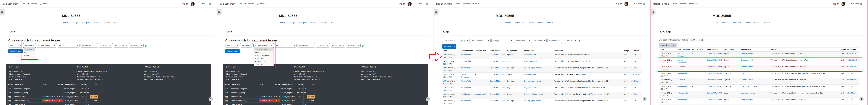Screen dimensions: 868x105
Task: Expand More tab in the open participants list screenshot
Action: 333,23
